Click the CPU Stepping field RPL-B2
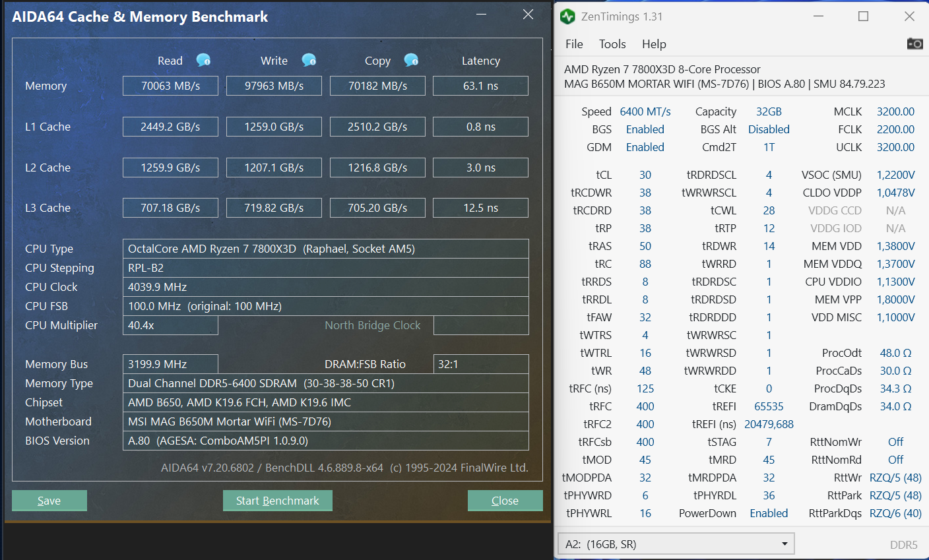The image size is (929, 560). click(x=326, y=268)
